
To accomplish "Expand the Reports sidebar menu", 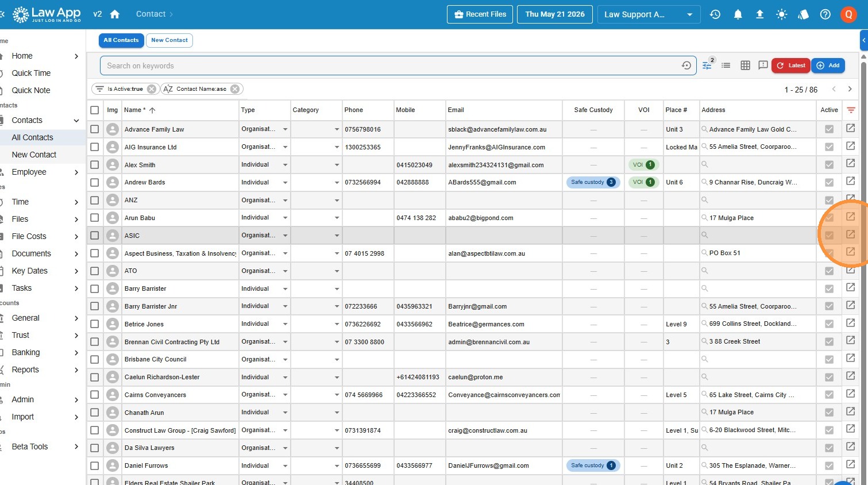I will (x=76, y=369).
